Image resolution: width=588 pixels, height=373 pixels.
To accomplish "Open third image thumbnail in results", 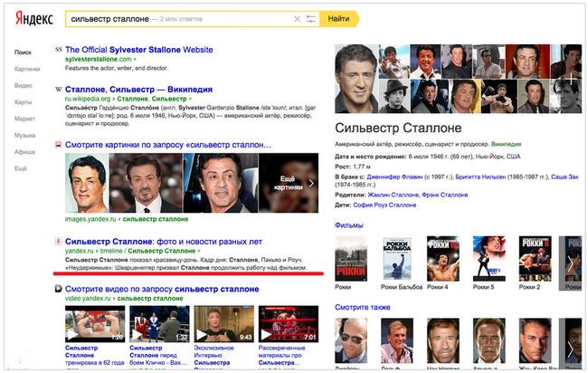I will (x=221, y=183).
